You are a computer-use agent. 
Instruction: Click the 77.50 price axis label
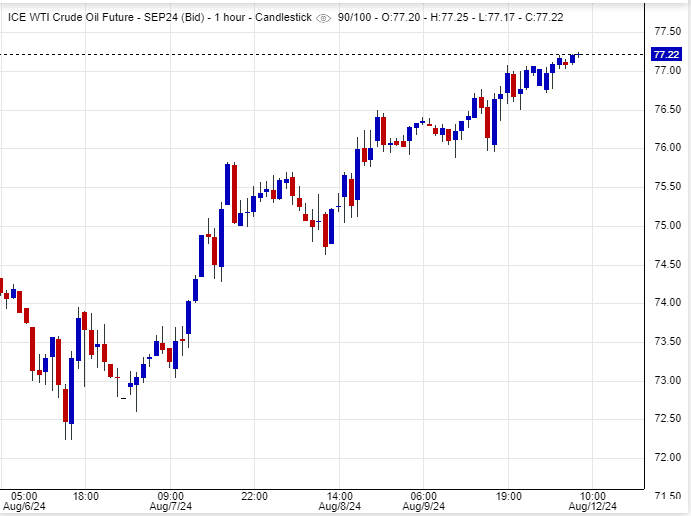[x=668, y=31]
